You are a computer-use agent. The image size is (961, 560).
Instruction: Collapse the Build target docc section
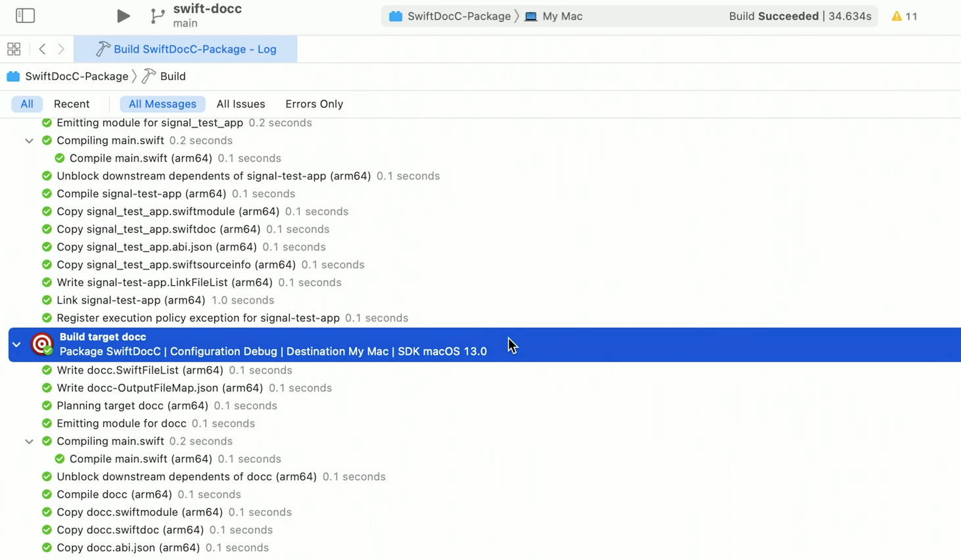point(16,344)
